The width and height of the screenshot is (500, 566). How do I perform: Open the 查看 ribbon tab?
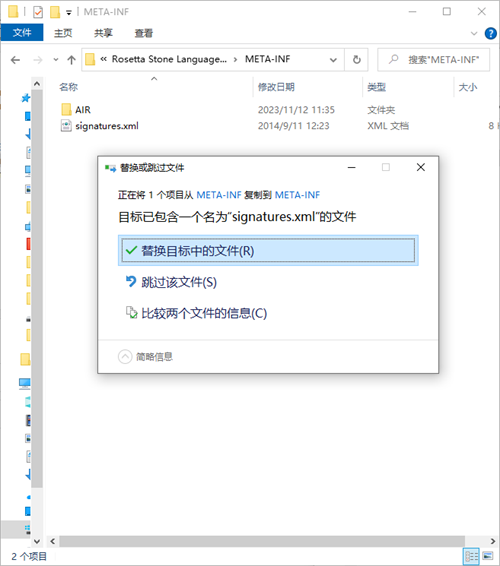(x=144, y=33)
